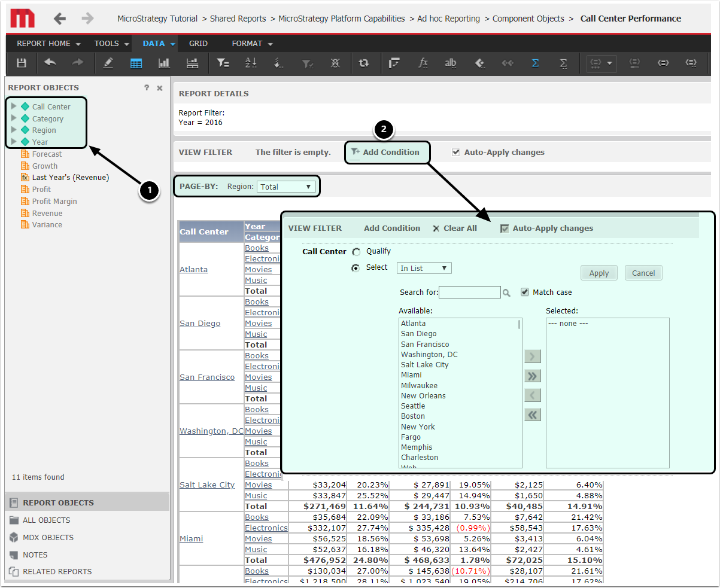
Task: Expand the Call Center attribute
Action: pos(14,106)
